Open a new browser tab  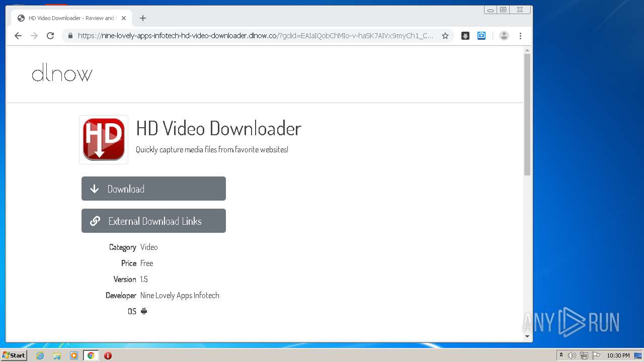pos(143,18)
